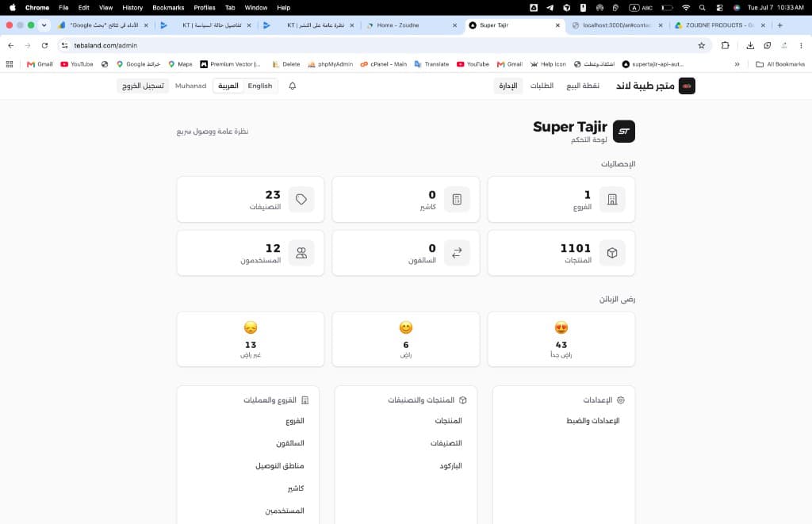Click the Teba Land store logo icon
Image resolution: width=812 pixels, height=524 pixels.
(x=687, y=86)
